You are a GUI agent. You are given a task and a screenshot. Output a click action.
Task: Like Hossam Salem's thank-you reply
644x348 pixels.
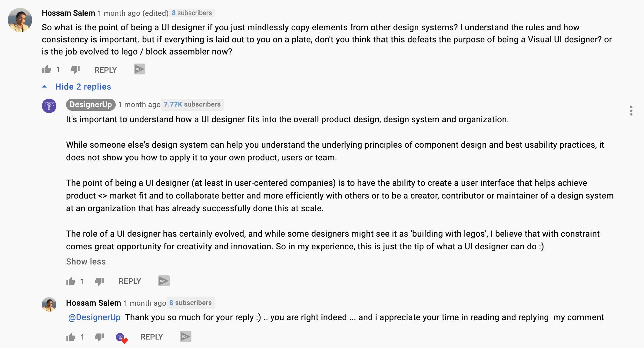[x=71, y=337]
